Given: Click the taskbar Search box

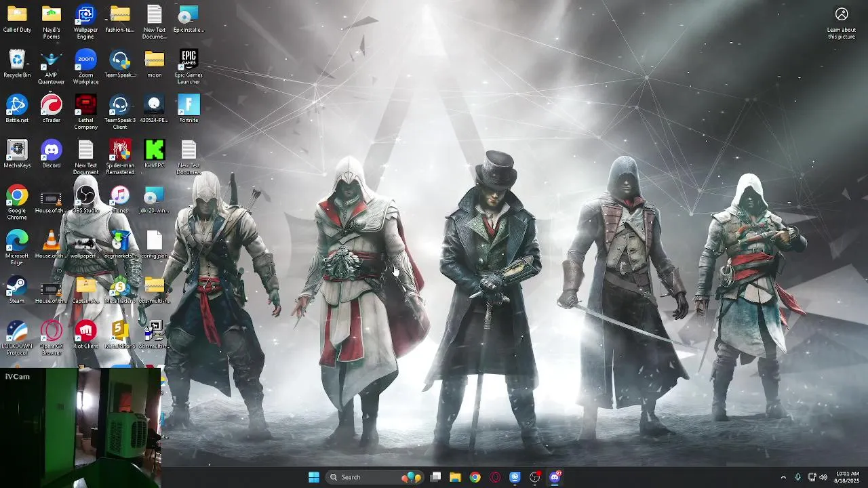Looking at the screenshot, I should (x=374, y=477).
